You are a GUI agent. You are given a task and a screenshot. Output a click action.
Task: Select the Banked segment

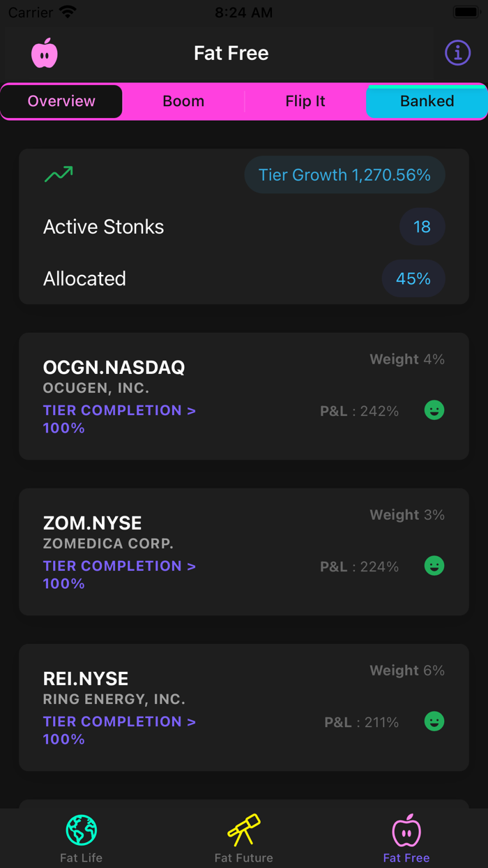coord(427,101)
